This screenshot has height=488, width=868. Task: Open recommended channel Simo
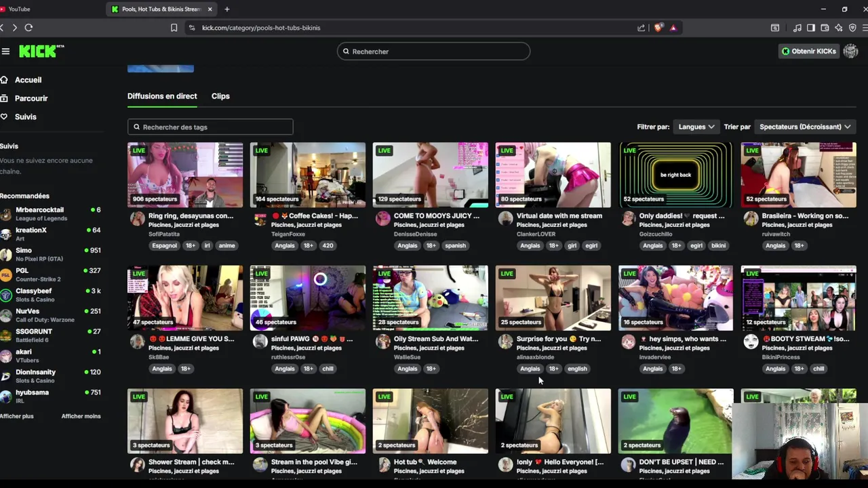50,254
